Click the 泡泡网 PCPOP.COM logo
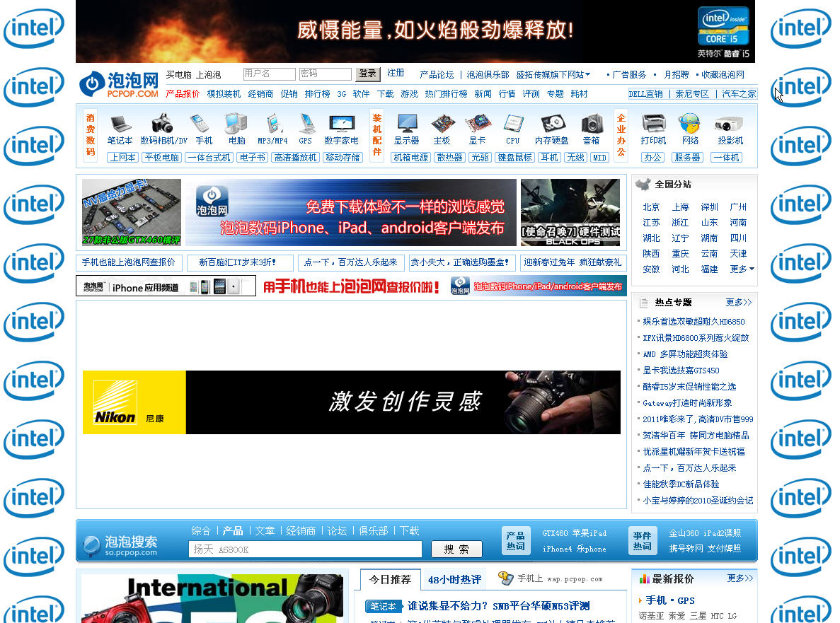The image size is (840, 623). (119, 85)
